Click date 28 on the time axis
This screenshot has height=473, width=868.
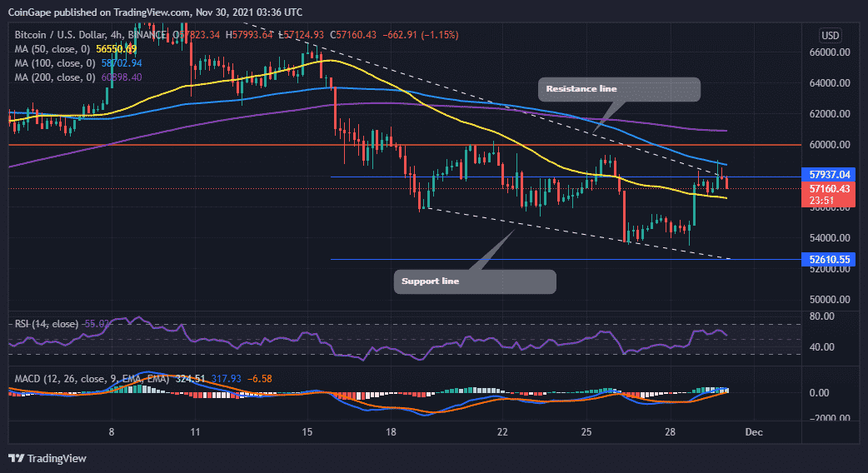[670, 432]
